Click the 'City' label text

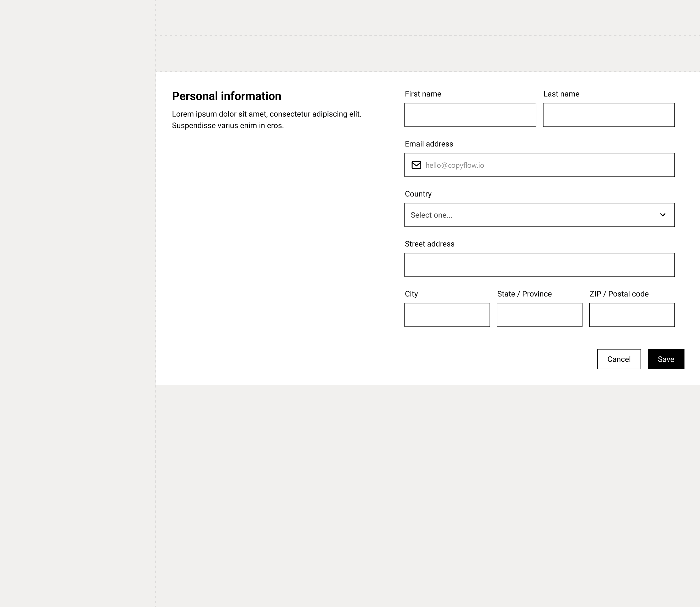411,294
